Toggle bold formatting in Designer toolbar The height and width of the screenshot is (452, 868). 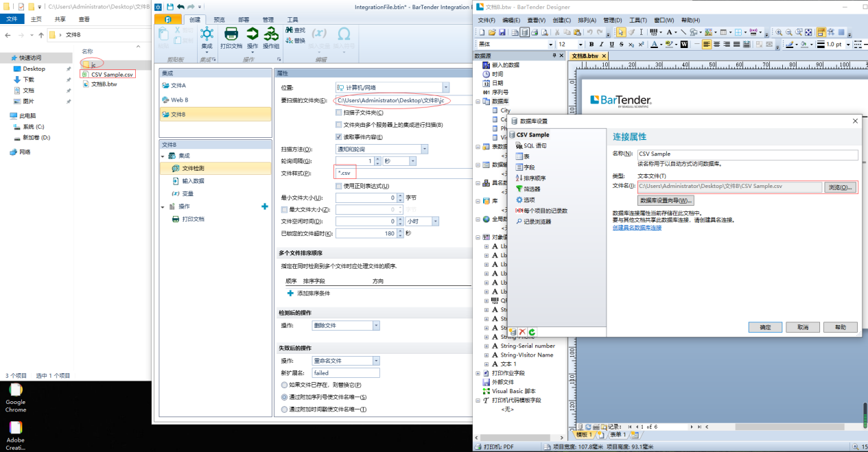591,45
